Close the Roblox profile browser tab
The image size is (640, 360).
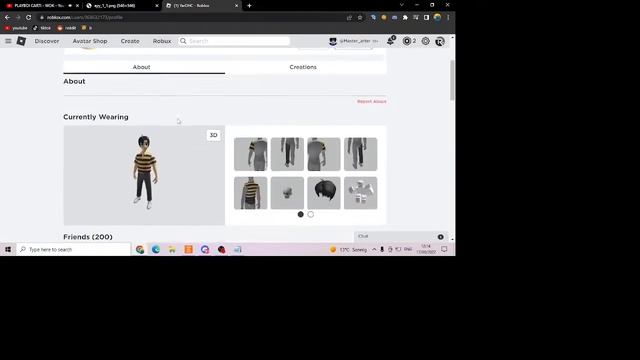(x=236, y=6)
